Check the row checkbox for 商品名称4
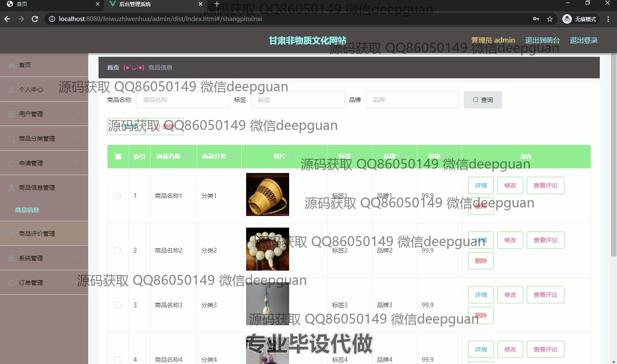The image size is (617, 364). click(117, 360)
